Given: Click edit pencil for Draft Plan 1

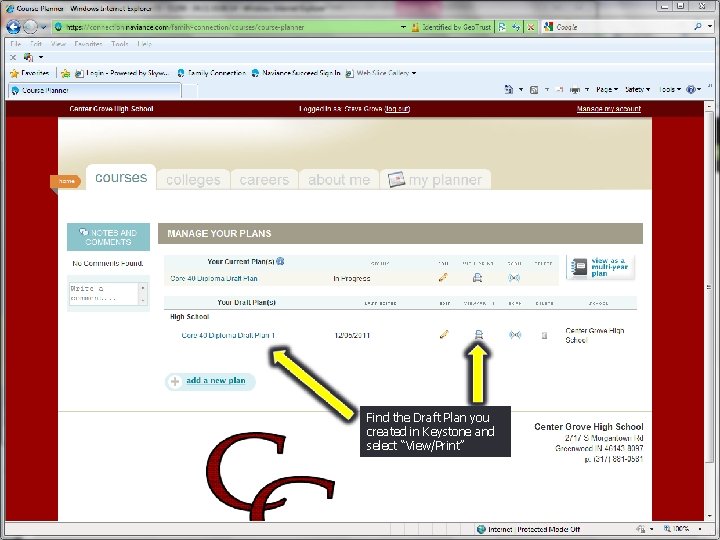Looking at the screenshot, I should point(444,335).
